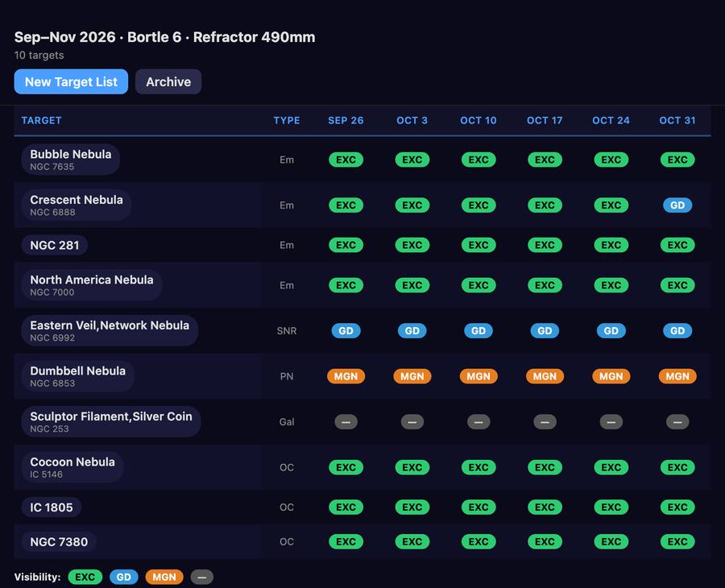Click the Gal type cell for NGC 253
Image resolution: width=725 pixels, height=588 pixels.
287,421
